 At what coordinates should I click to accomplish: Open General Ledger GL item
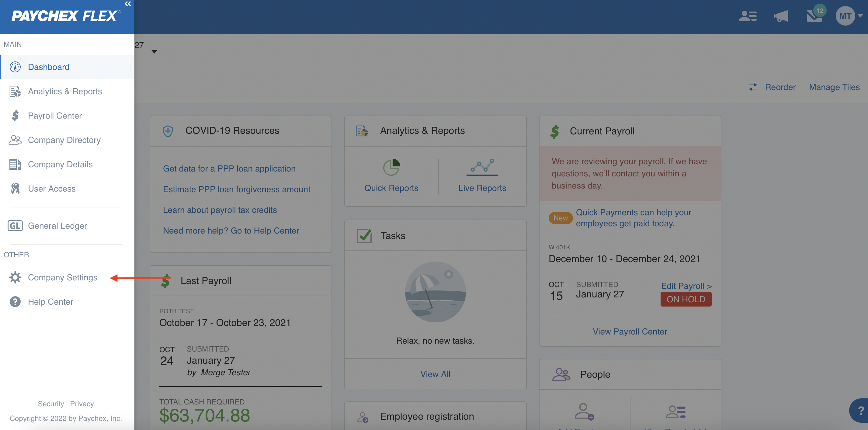tap(57, 226)
